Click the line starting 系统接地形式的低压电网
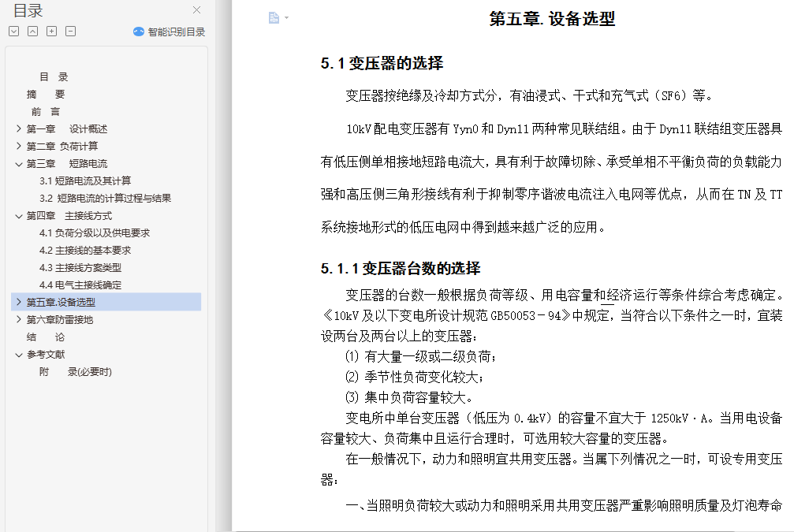The image size is (794, 532). point(464,227)
